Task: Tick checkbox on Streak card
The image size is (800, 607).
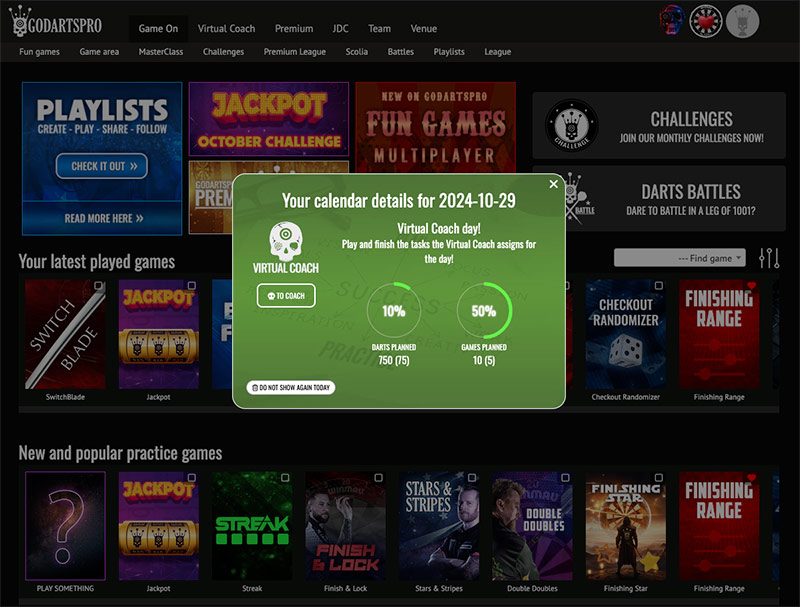Action: point(285,478)
